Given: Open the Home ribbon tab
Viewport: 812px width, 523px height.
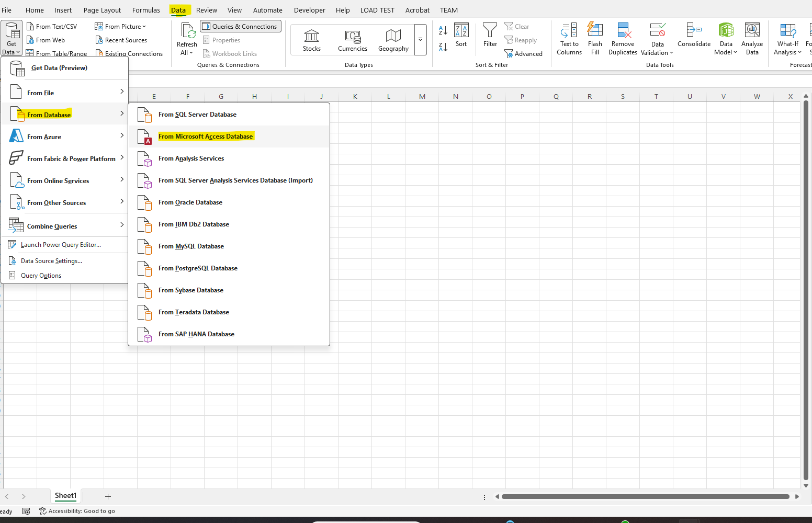Looking at the screenshot, I should pyautogui.click(x=35, y=10).
